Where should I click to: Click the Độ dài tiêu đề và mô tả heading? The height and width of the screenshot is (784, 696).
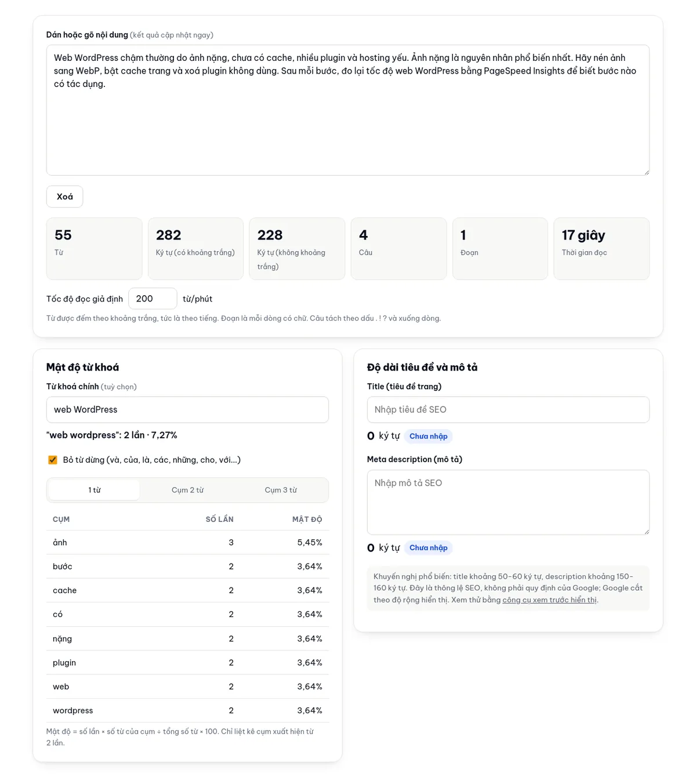click(x=422, y=367)
